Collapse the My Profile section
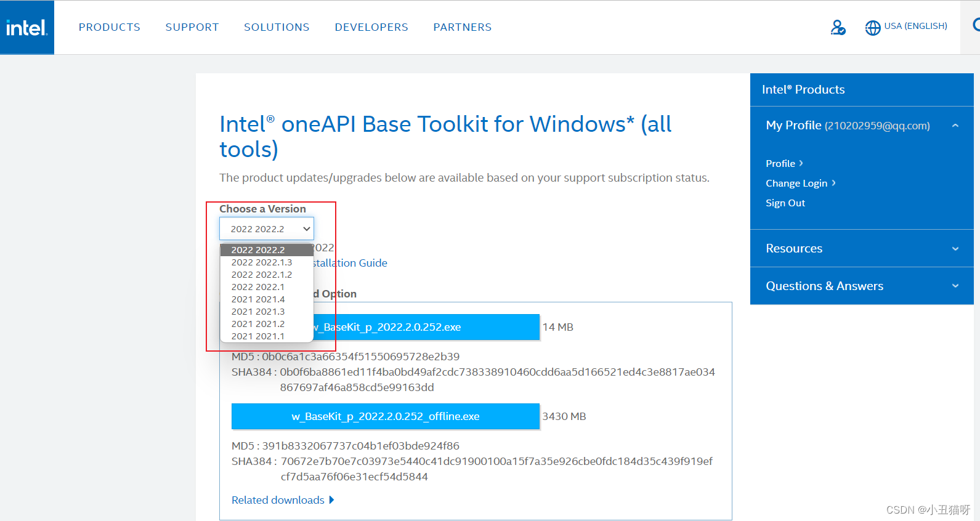The image size is (980, 521). coord(955,126)
